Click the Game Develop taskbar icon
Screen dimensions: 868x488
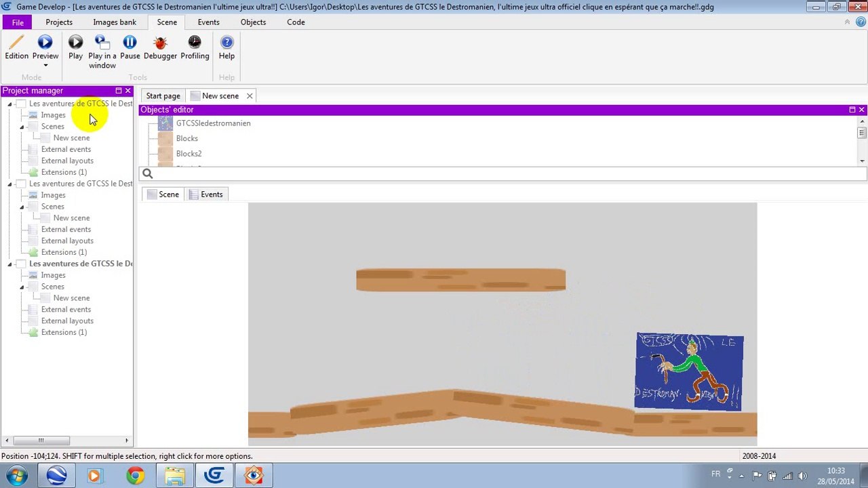(214, 476)
